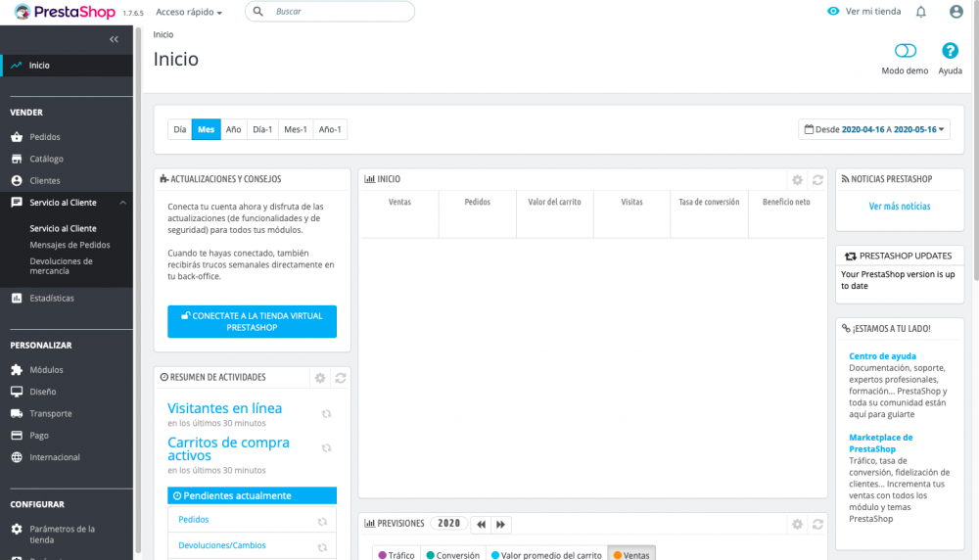Open Estadísticas chart icon in sidebar

(x=17, y=298)
